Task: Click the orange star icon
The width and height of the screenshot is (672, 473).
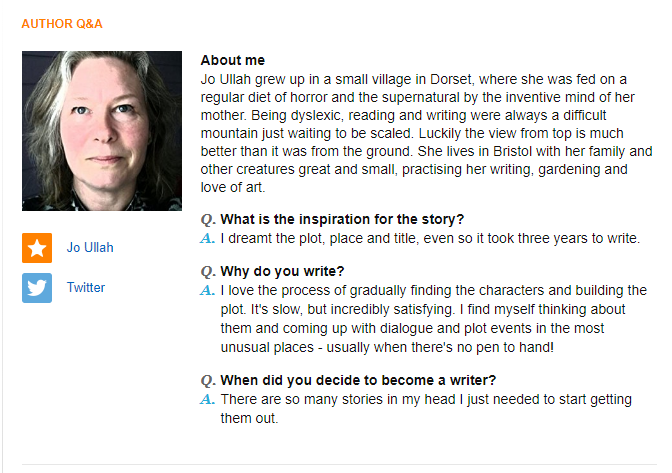Action: pyautogui.click(x=37, y=247)
